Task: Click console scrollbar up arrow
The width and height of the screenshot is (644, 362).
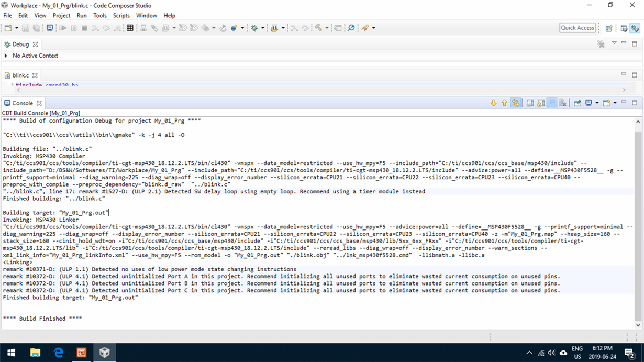Action: click(x=638, y=122)
